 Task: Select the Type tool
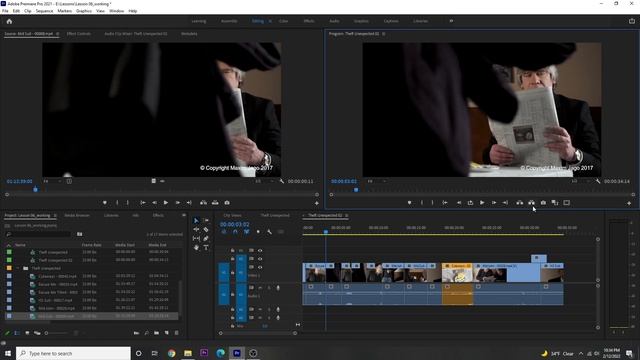click(206, 247)
